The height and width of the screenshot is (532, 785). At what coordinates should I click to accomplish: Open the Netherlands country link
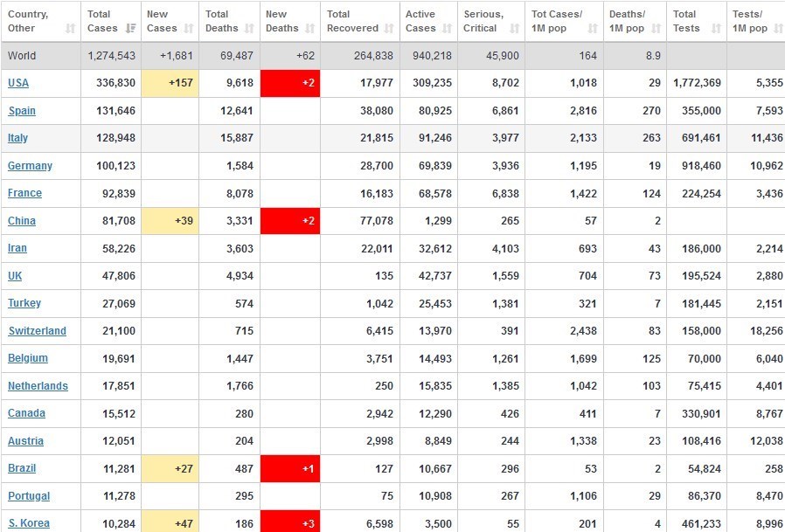pyautogui.click(x=38, y=386)
